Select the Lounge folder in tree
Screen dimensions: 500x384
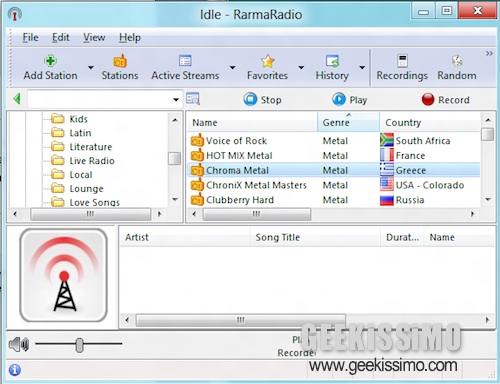click(x=86, y=189)
